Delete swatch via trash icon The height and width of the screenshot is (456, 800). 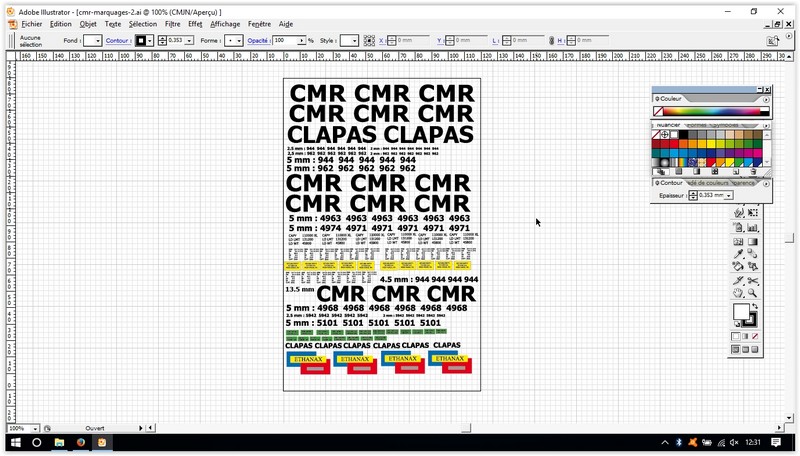coord(754,171)
